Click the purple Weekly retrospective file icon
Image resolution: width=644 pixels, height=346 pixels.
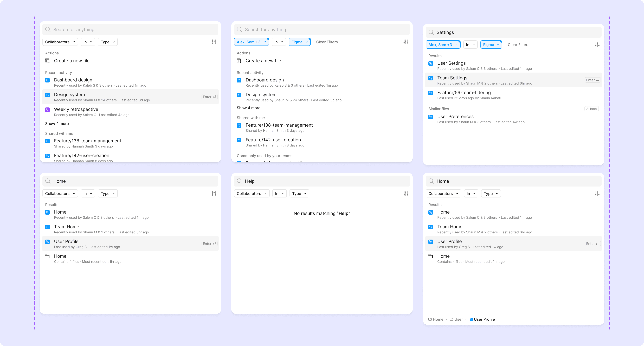click(47, 110)
